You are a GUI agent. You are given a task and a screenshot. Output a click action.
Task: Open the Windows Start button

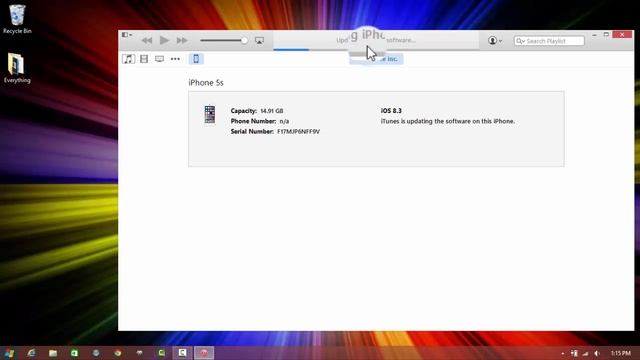(x=9, y=353)
